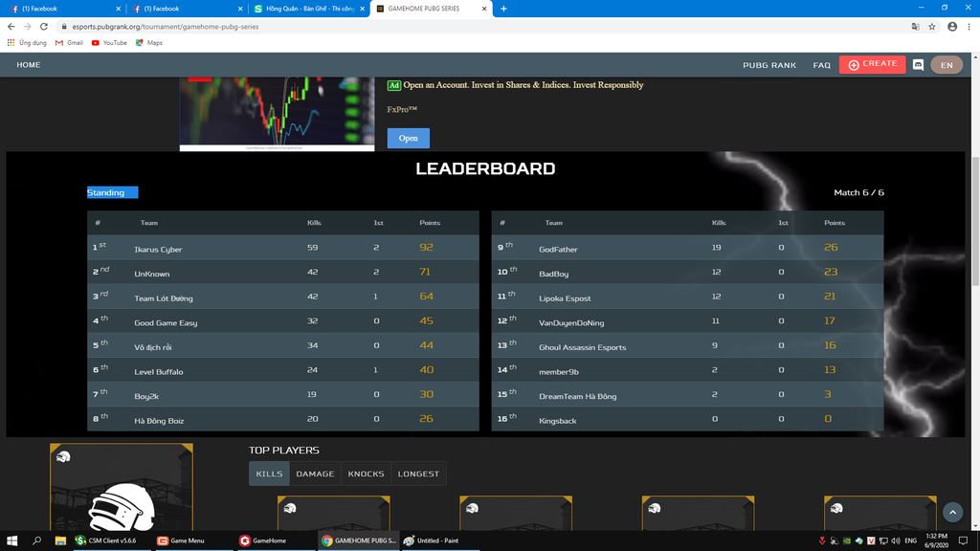Click the 92 points value for Ikarus Cyber

point(426,248)
